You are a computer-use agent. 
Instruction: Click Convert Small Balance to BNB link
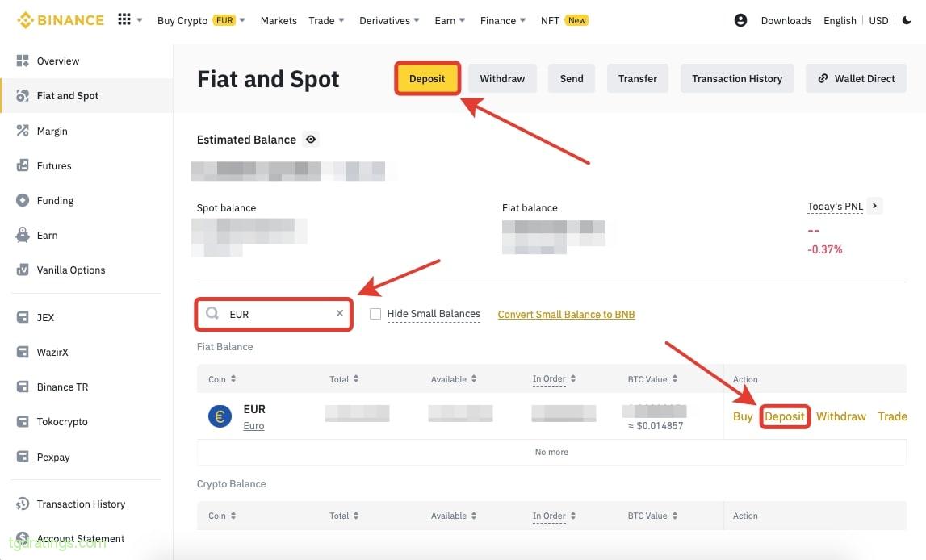tap(566, 314)
